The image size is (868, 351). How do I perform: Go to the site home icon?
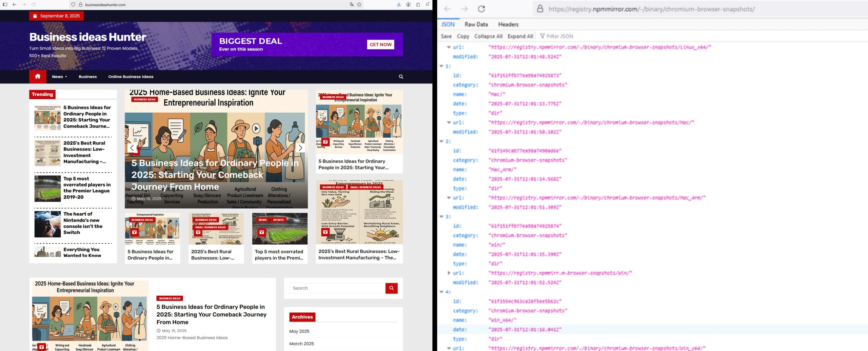pyautogui.click(x=38, y=77)
